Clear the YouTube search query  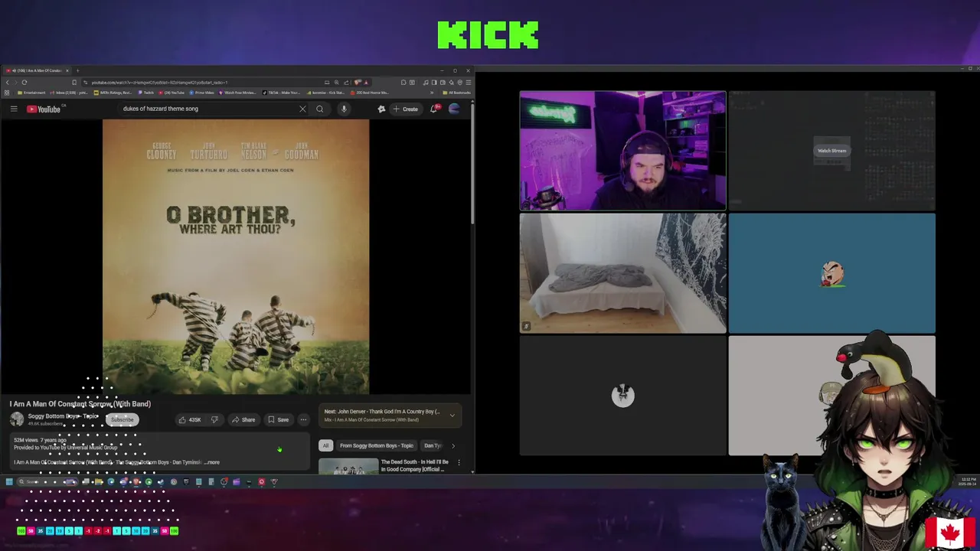pos(302,109)
